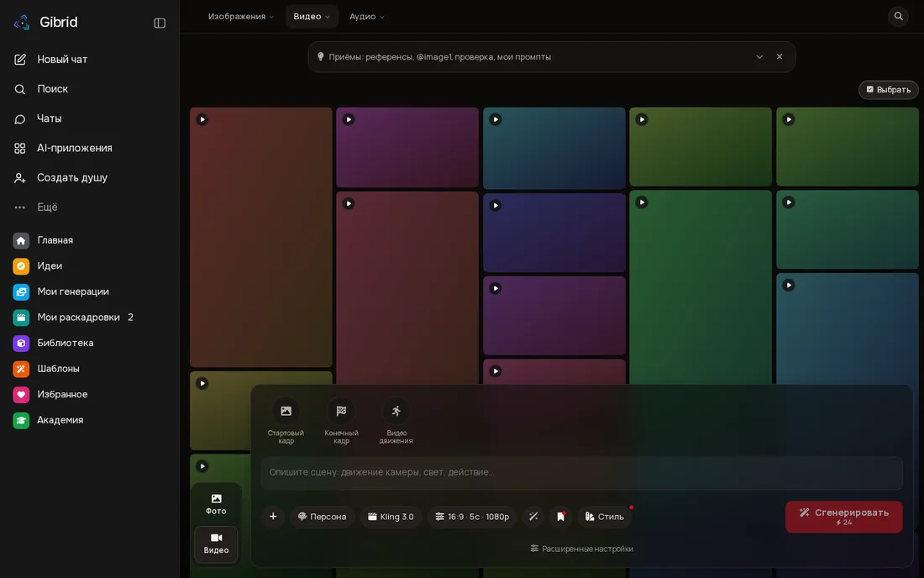
Task: Expand the Приёмы tips banner chevron
Action: (x=759, y=56)
